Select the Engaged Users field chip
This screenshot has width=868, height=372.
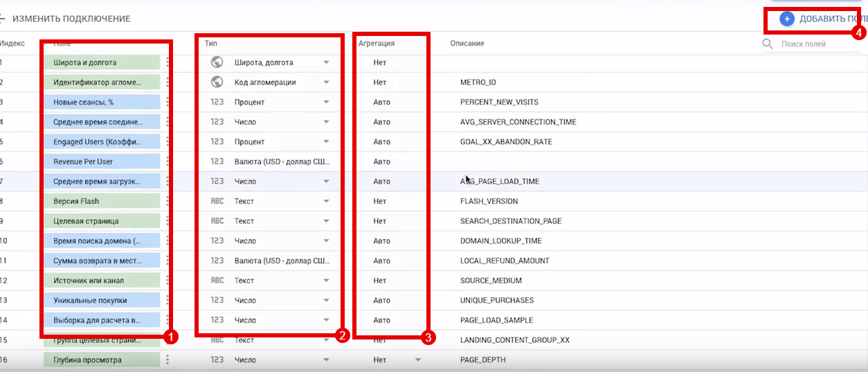tap(98, 142)
